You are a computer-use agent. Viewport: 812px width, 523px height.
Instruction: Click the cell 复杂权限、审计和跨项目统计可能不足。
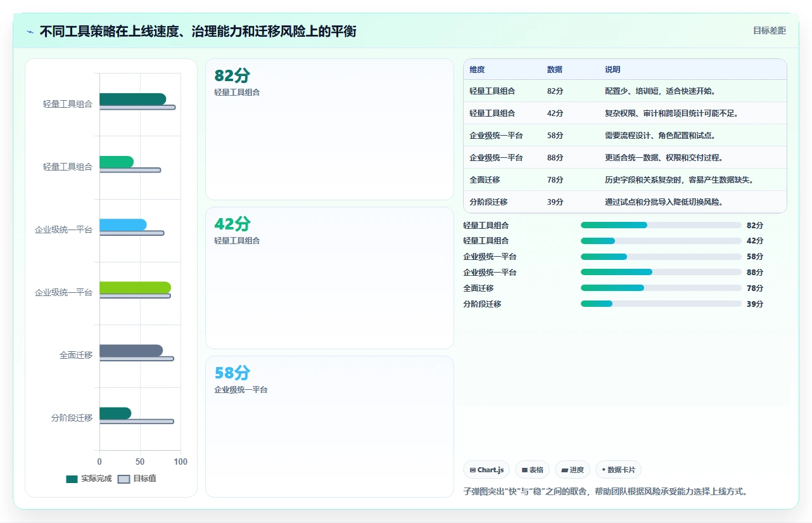[672, 113]
